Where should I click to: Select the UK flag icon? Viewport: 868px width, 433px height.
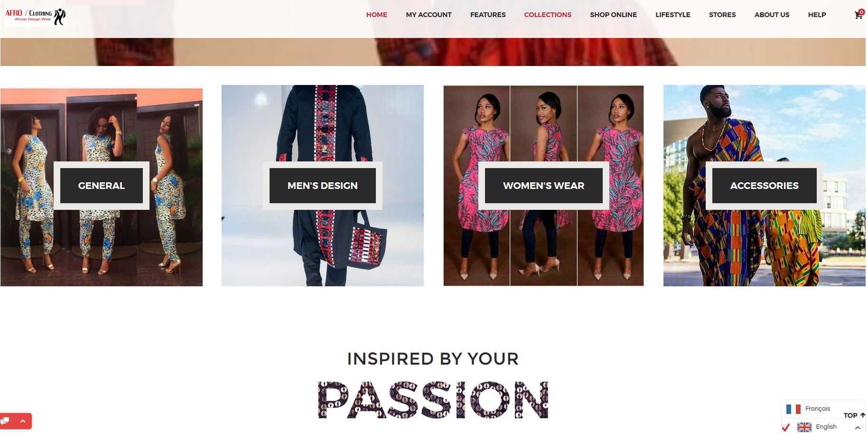804,427
